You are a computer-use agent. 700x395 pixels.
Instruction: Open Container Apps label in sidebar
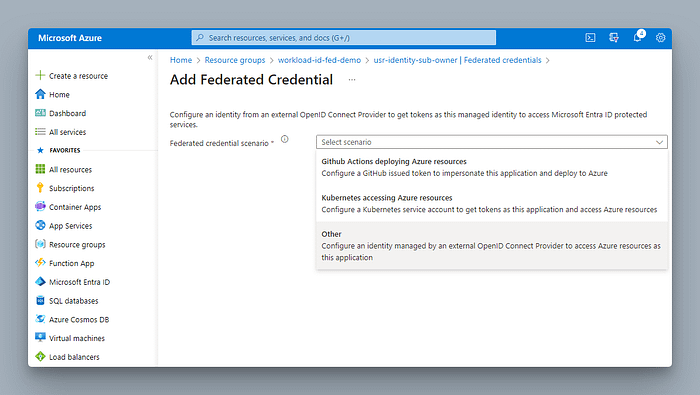[x=75, y=207]
